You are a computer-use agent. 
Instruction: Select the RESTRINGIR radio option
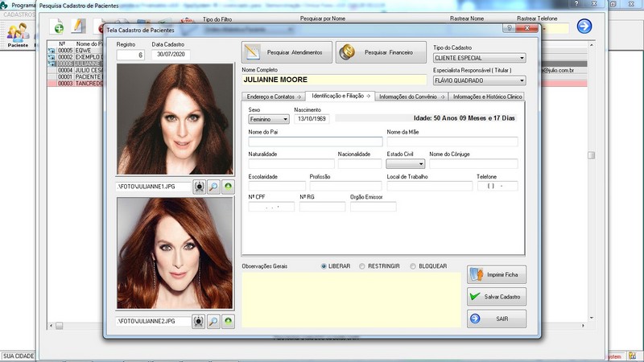(x=362, y=266)
